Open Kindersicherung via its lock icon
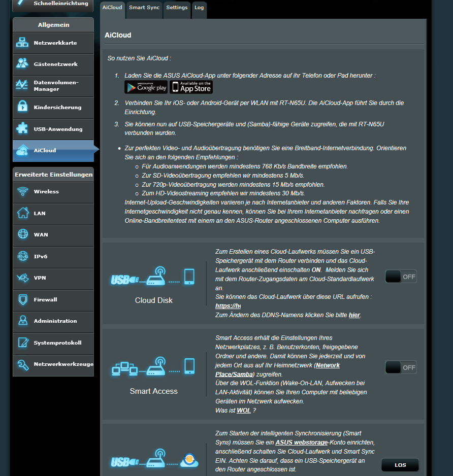 coord(23,107)
